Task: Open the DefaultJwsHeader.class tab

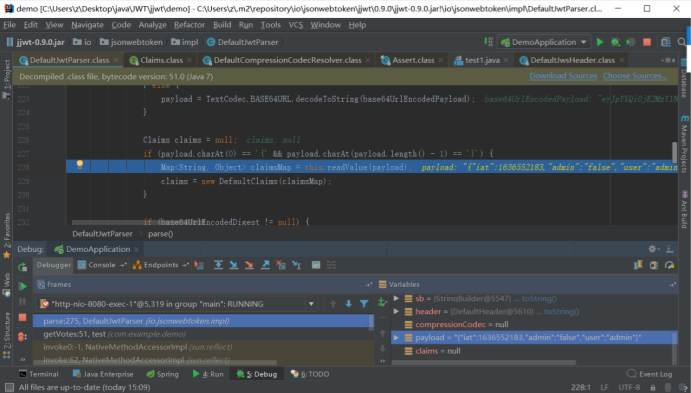Action: 572,60
